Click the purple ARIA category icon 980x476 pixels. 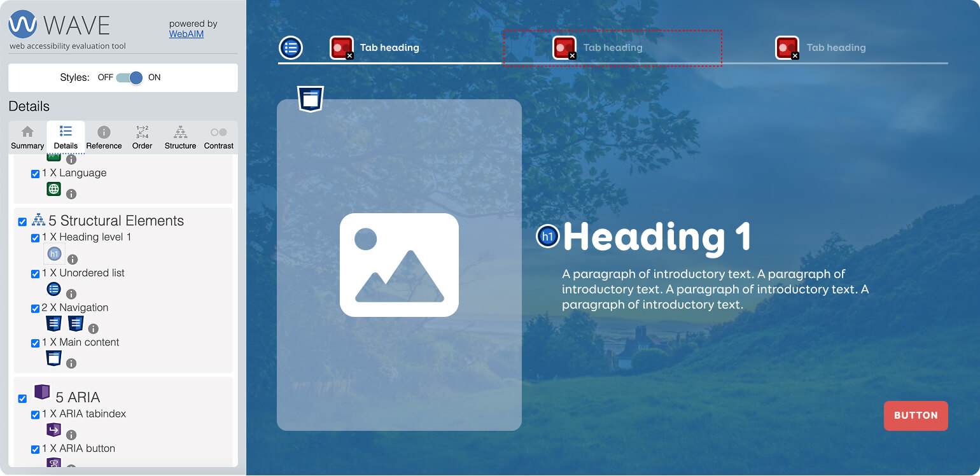click(42, 392)
